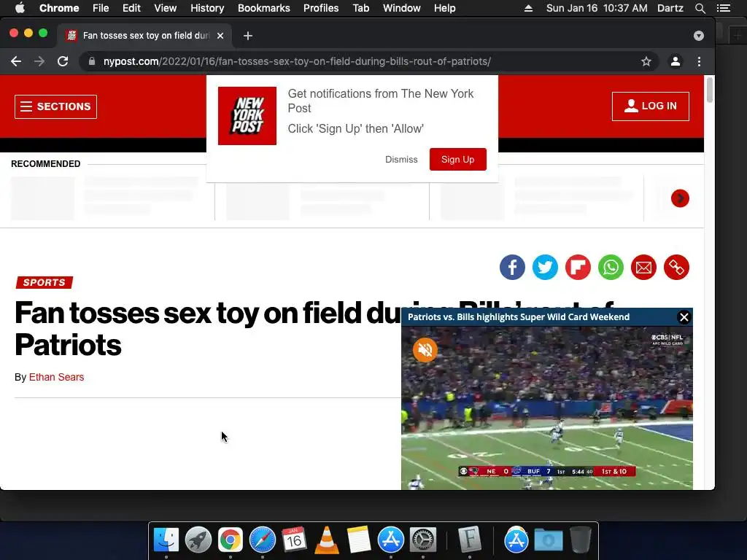Open the Chrome app menu
This screenshot has height=560, width=747.
point(59,8)
